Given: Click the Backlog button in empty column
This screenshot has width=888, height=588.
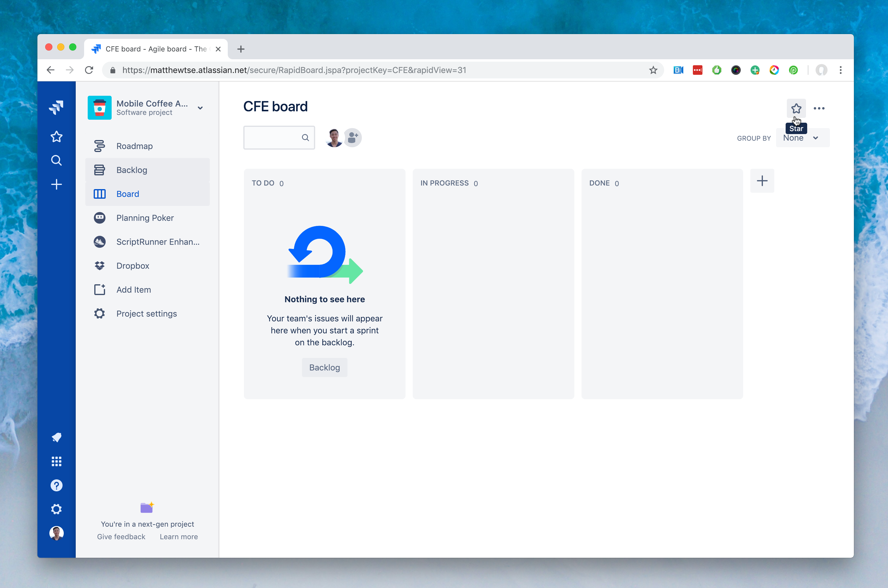Looking at the screenshot, I should pos(324,367).
